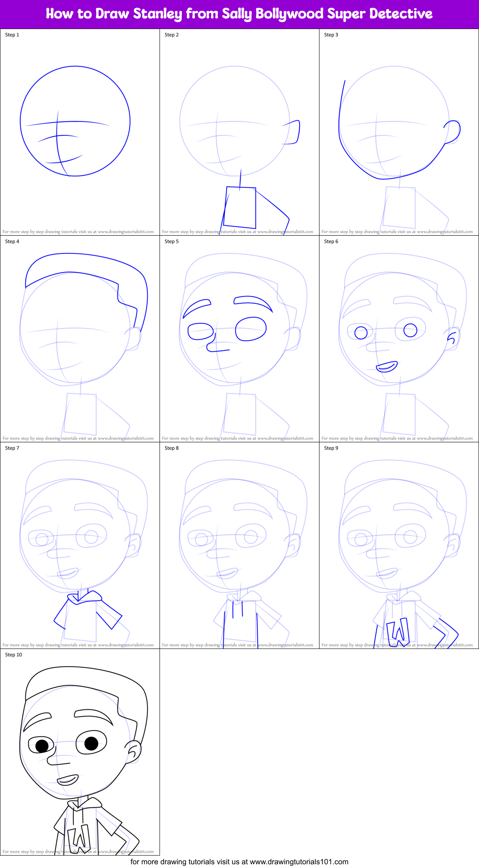This screenshot has width=479, height=868.
Task: Open the Step 5 eyebrows and eyes drawing
Action: coord(239,339)
